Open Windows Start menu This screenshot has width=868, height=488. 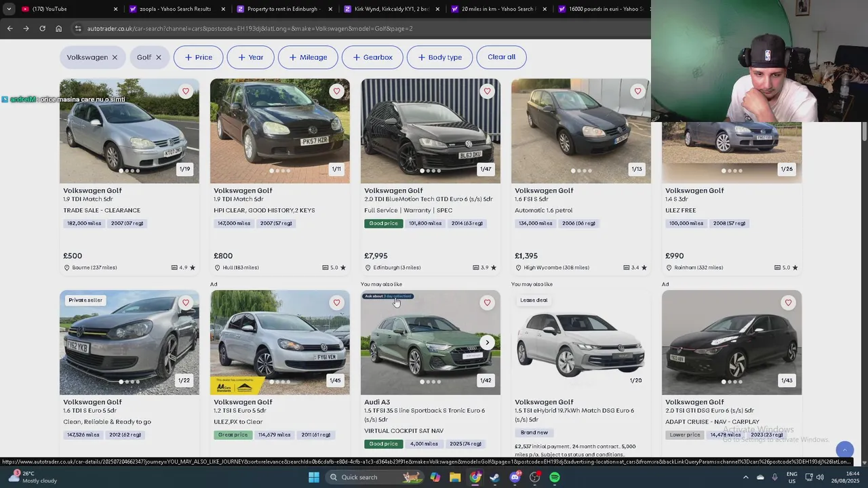tap(314, 477)
